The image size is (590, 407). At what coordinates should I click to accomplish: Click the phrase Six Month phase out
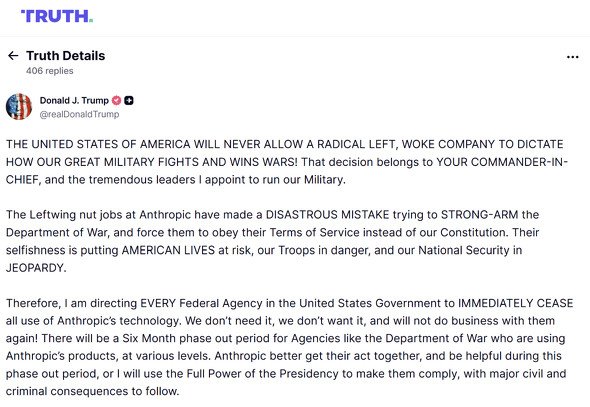[176, 339]
